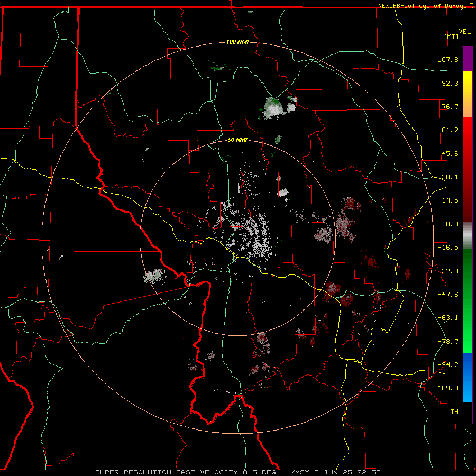
Task: Click the NEXLAB-College of DuPage credit text
Action: 423,6
